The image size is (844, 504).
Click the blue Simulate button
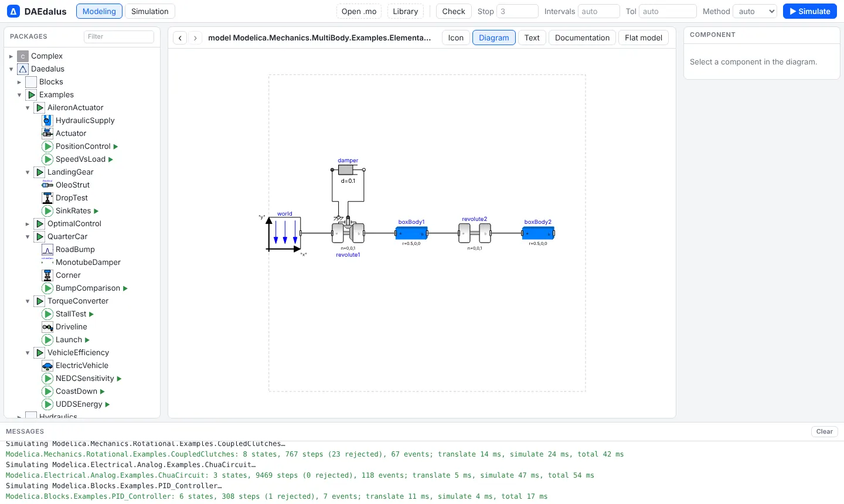pos(810,11)
